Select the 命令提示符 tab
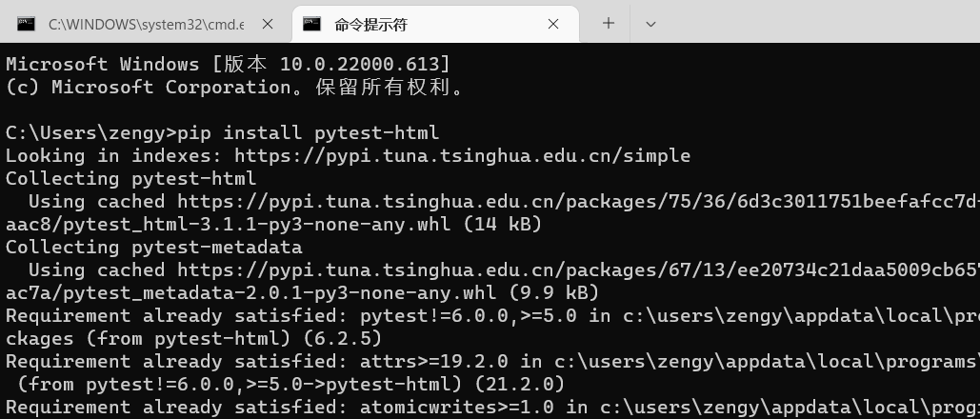The height and width of the screenshot is (419, 980). tap(435, 24)
